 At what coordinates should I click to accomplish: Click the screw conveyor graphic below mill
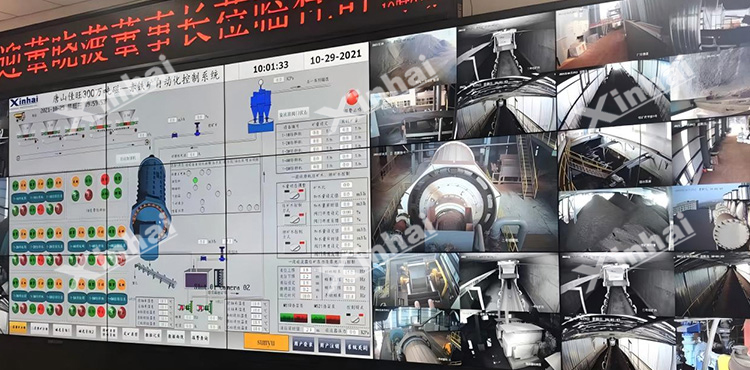pyautogui.click(x=154, y=275)
